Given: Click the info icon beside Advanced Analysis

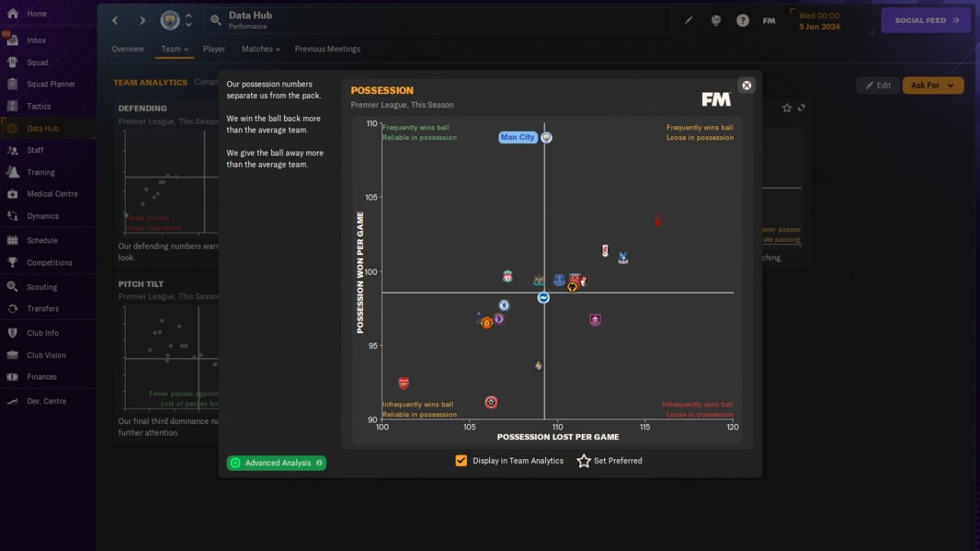Looking at the screenshot, I should 319,463.
